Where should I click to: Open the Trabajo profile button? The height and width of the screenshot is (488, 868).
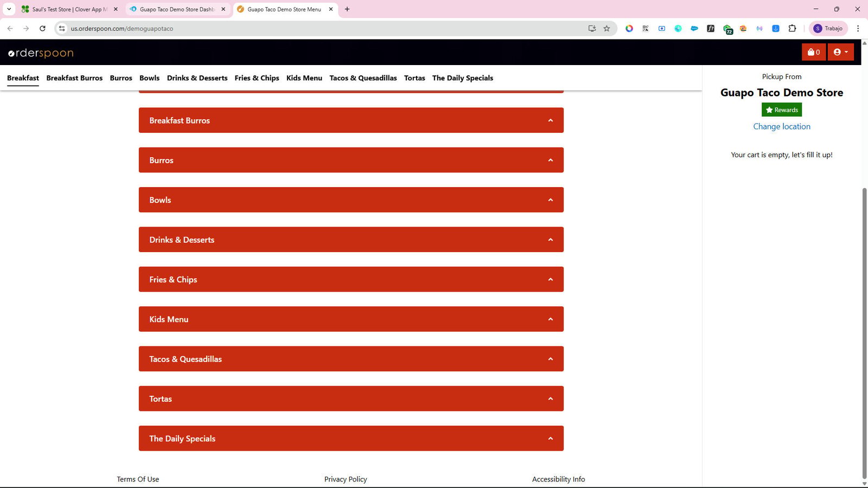click(828, 28)
